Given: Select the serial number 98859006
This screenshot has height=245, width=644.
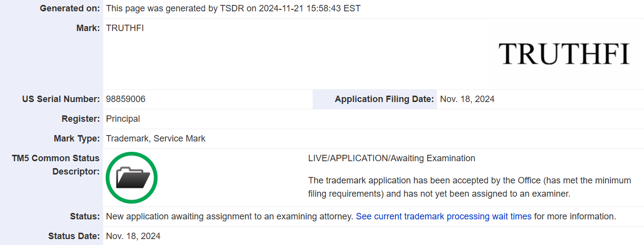Looking at the screenshot, I should click(x=125, y=99).
